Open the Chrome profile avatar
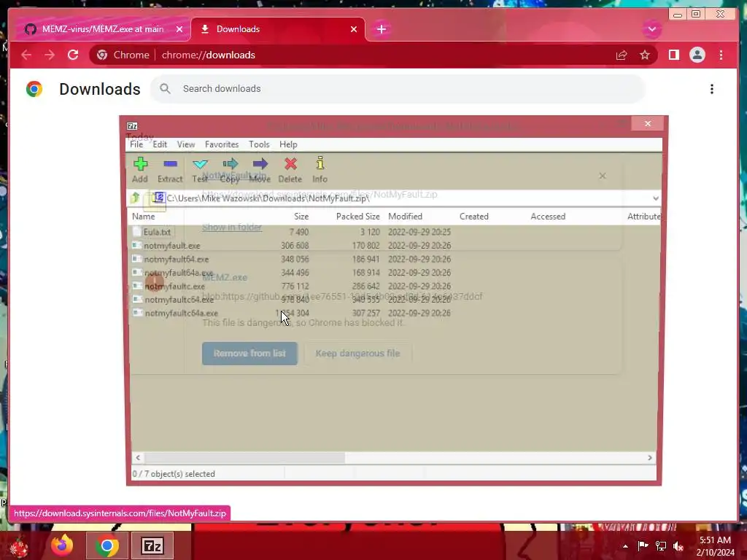Viewport: 747px width, 560px height. tap(697, 55)
